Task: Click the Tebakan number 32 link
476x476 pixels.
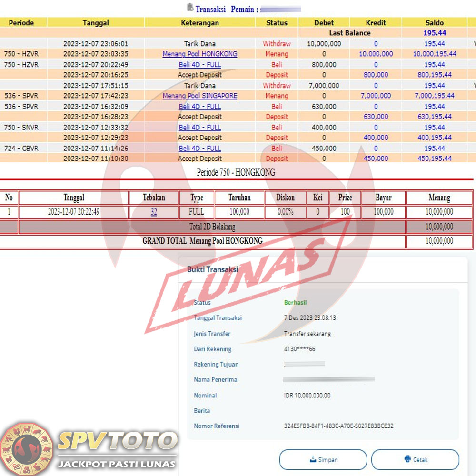Action: tap(154, 212)
